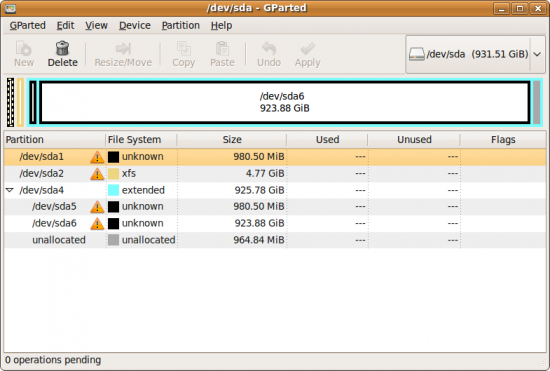Screen dimensions: 550x371
Task: Select the yellow xfs block in disk map
Action: coord(20,102)
